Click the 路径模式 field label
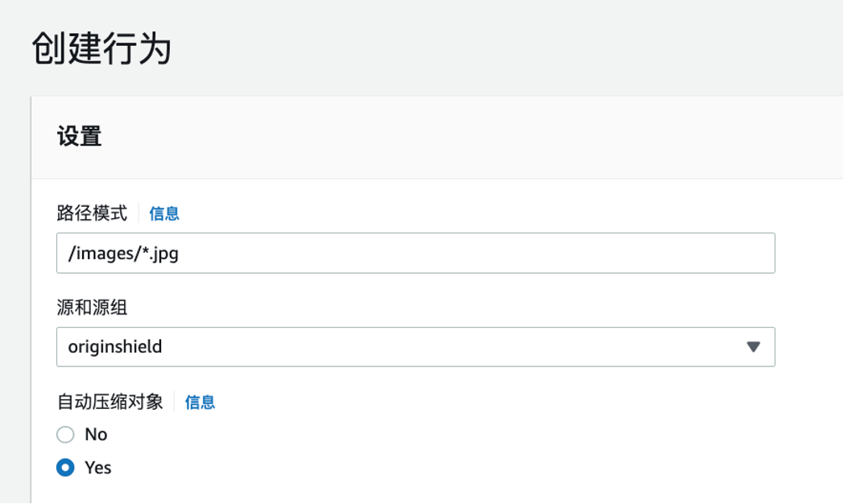The height and width of the screenshot is (504, 844). (x=91, y=213)
